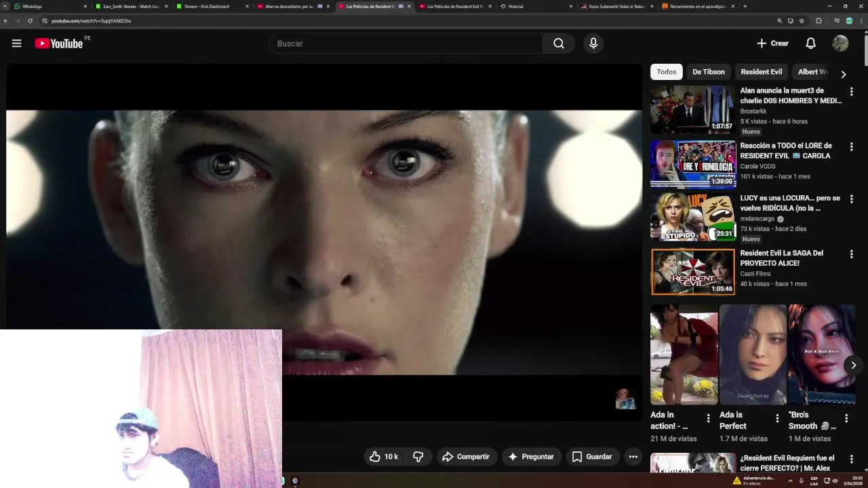Bookmark this page with the star

(802, 21)
